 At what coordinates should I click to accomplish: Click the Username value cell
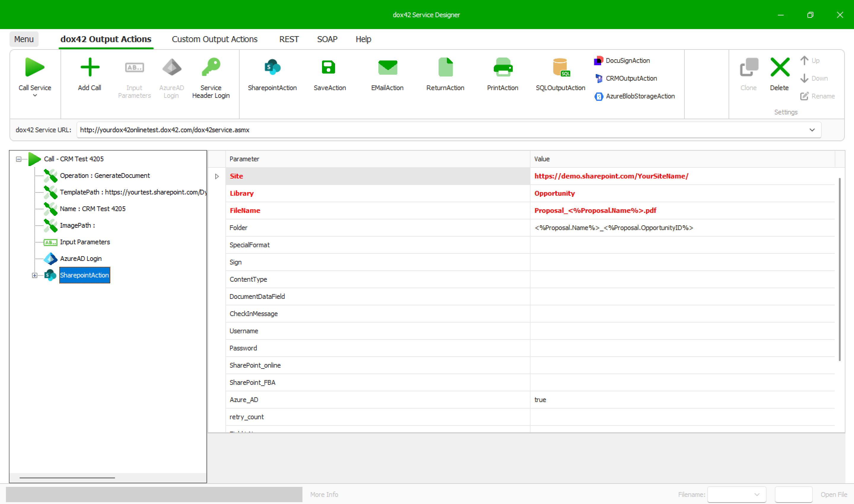[x=682, y=331]
